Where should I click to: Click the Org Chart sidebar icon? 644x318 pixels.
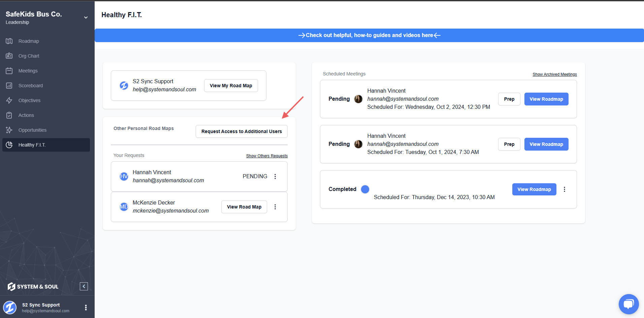[x=9, y=56]
